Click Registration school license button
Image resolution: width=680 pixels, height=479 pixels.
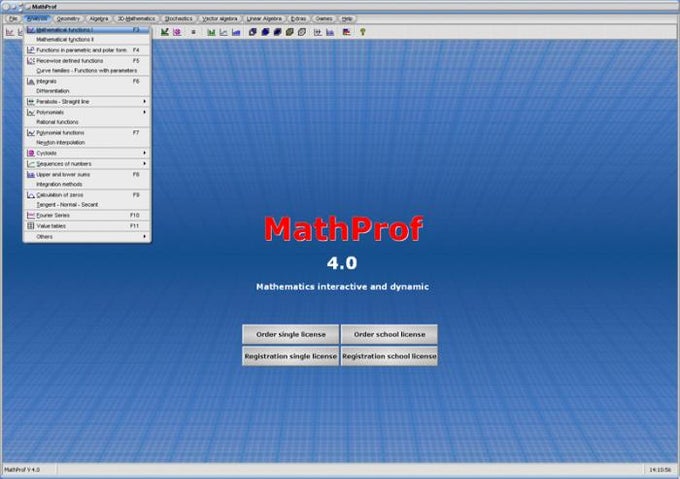point(389,356)
